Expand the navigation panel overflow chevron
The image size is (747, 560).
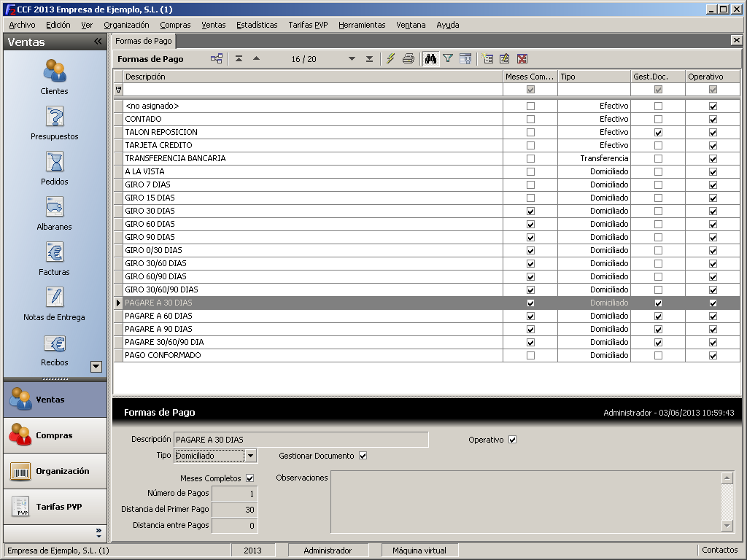[98, 532]
